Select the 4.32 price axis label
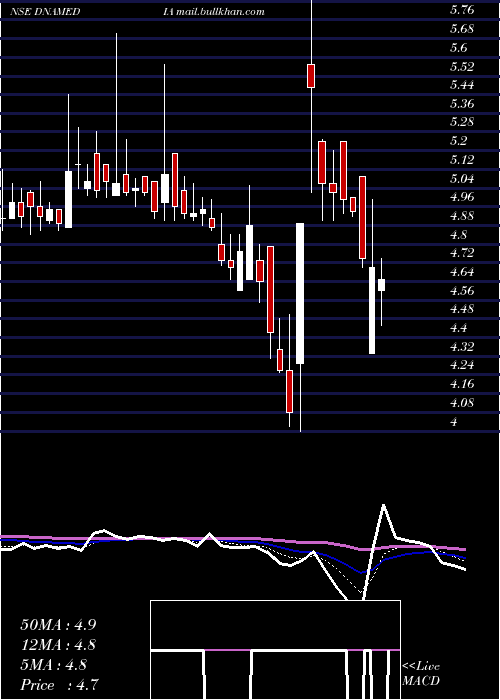This screenshot has height=700, width=500. coord(462,346)
